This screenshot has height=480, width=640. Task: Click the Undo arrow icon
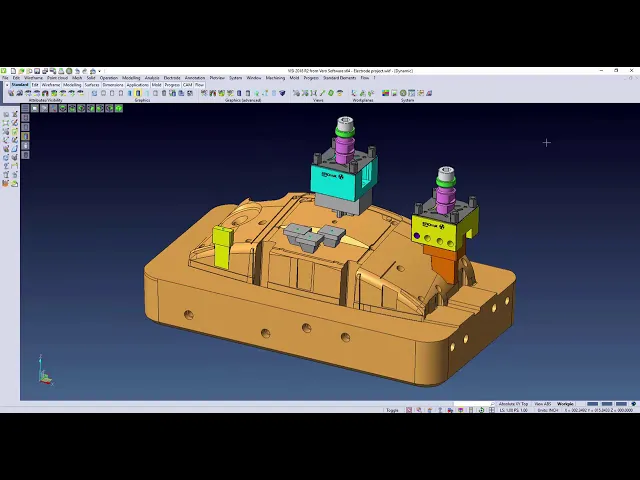(x=77, y=71)
